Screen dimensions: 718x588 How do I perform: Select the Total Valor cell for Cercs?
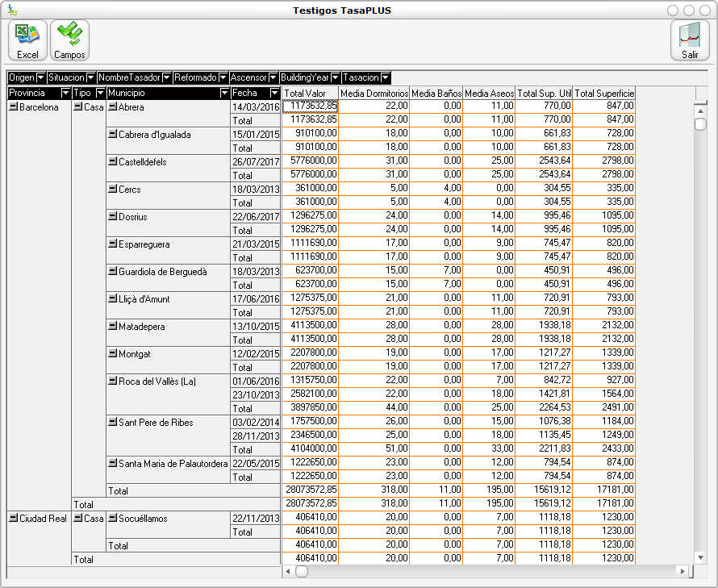click(310, 189)
